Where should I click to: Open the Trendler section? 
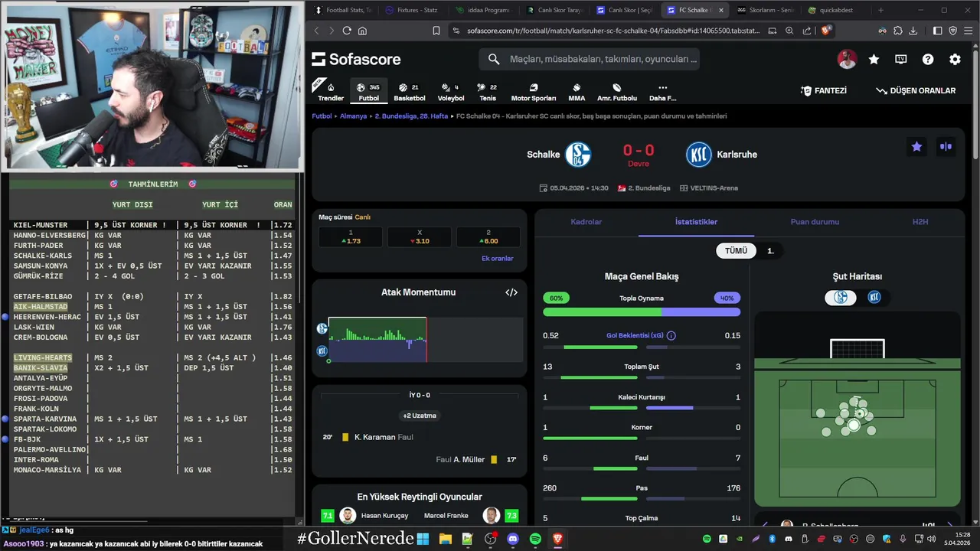[331, 92]
